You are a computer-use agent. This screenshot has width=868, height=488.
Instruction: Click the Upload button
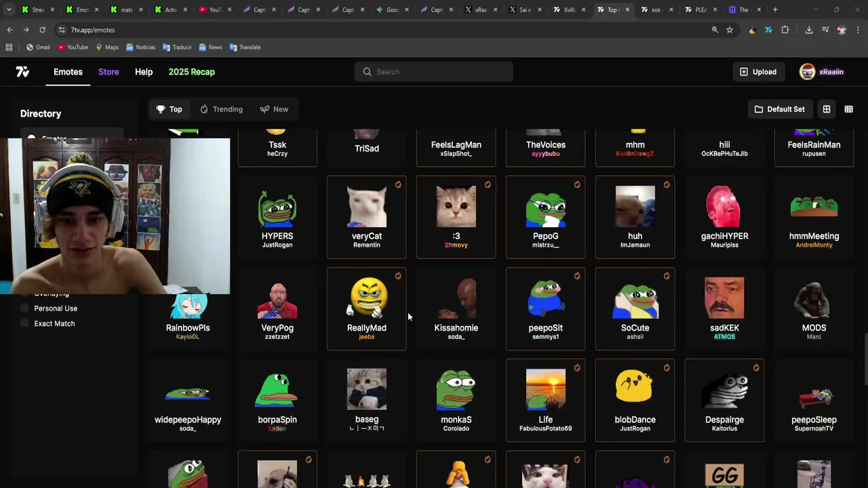click(758, 72)
